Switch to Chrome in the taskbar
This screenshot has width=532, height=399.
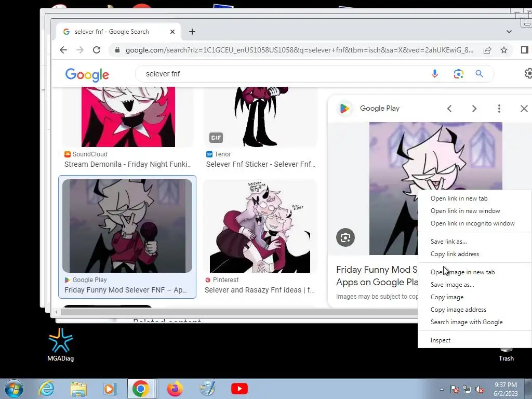(140, 389)
